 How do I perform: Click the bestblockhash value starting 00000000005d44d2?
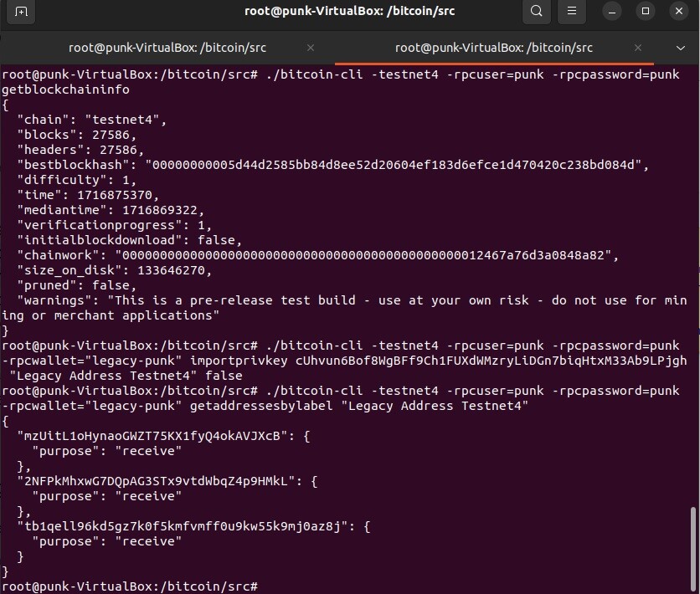[394, 165]
